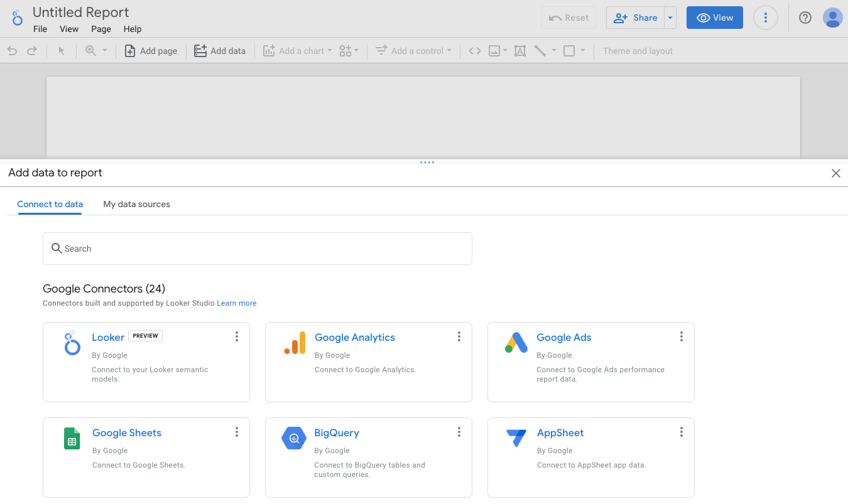Select the selection mode pointer tool
This screenshot has height=504, width=848.
click(62, 51)
